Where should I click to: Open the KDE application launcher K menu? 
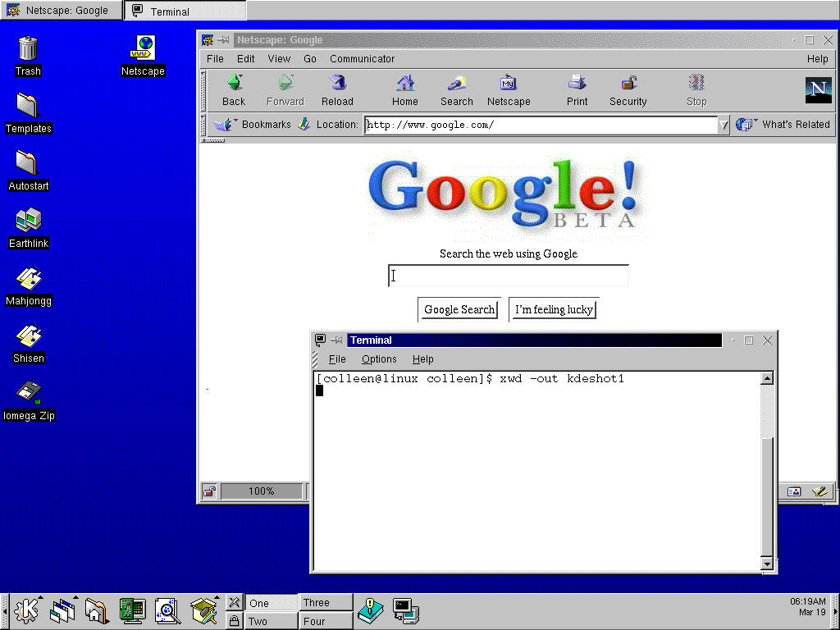pos(27,610)
